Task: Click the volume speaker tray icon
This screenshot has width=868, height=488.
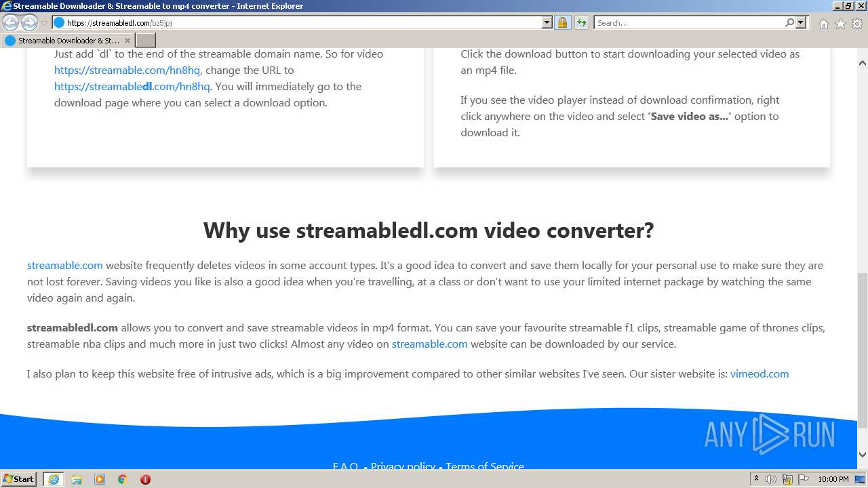Action: click(771, 479)
